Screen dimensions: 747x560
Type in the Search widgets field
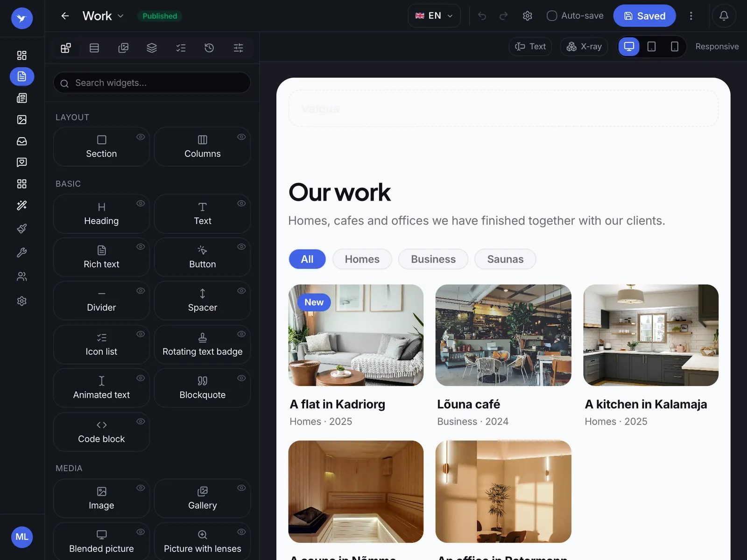[x=152, y=83]
